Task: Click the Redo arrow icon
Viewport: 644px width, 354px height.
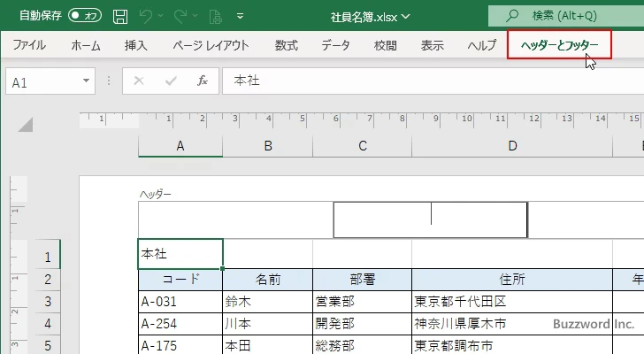Action: point(180,17)
